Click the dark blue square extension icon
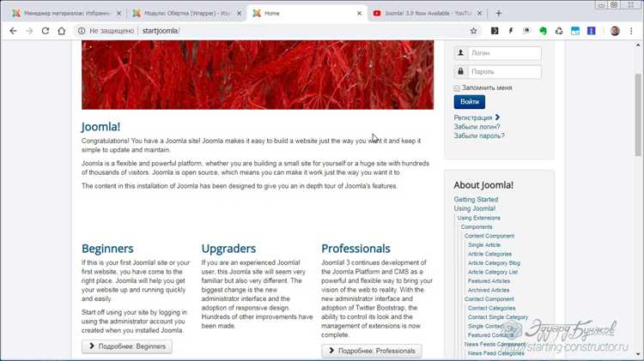This screenshot has height=361, width=644. point(591,31)
